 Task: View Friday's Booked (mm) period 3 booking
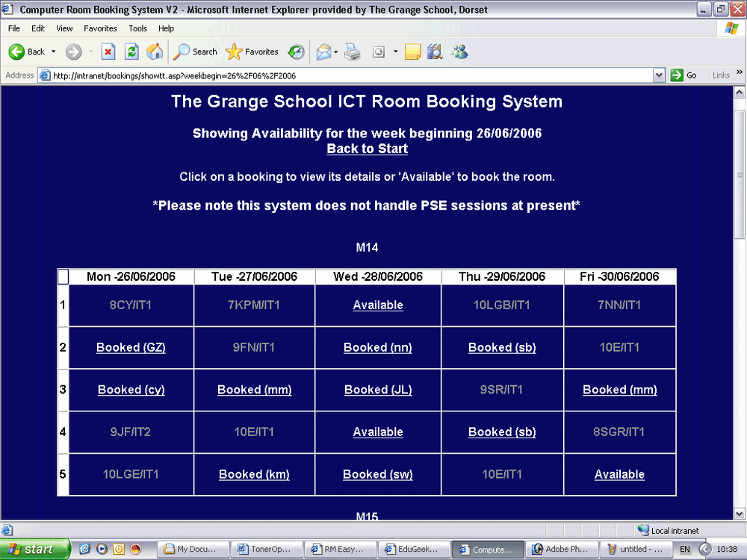(620, 390)
